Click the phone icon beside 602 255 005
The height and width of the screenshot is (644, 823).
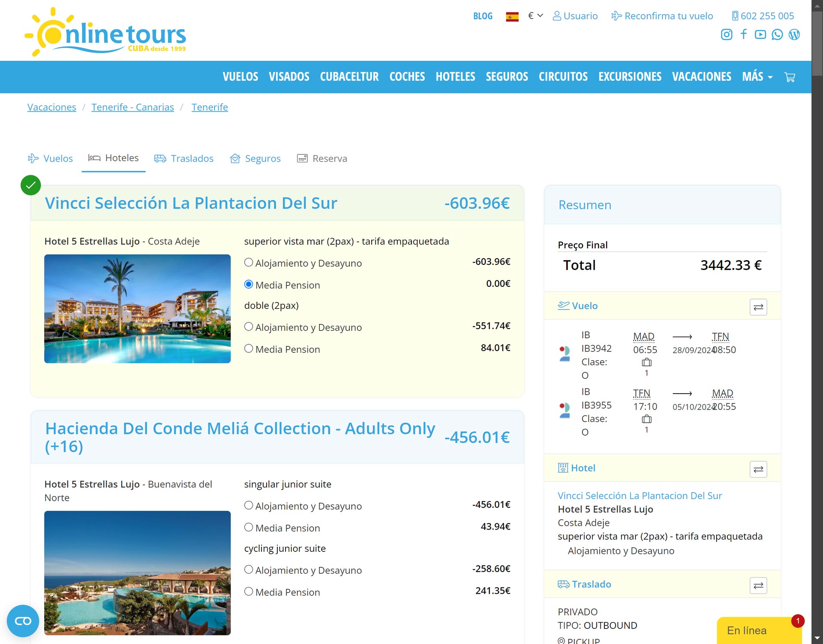pos(735,16)
